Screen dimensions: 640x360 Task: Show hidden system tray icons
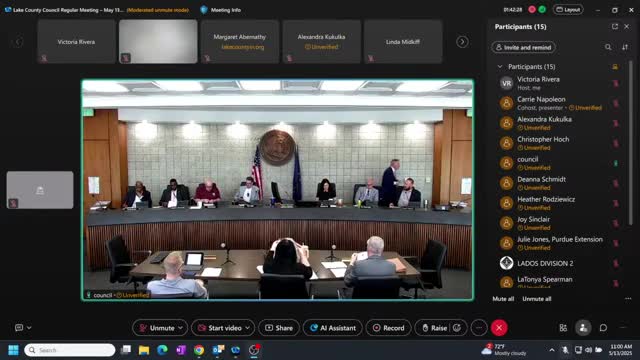[551, 350]
